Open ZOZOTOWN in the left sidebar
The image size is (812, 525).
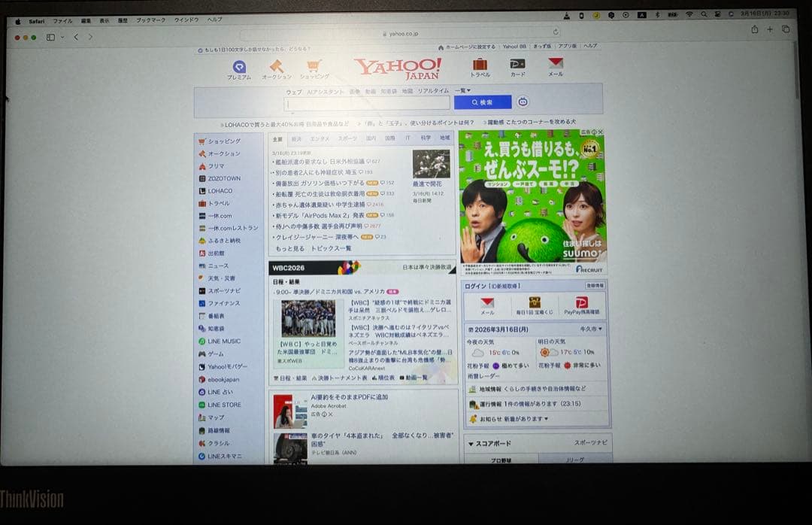click(x=224, y=178)
